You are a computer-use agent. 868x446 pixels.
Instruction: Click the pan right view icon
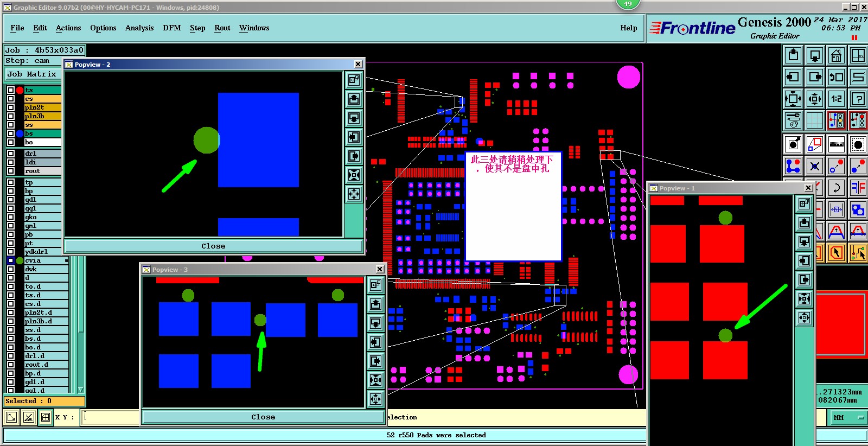(x=815, y=77)
